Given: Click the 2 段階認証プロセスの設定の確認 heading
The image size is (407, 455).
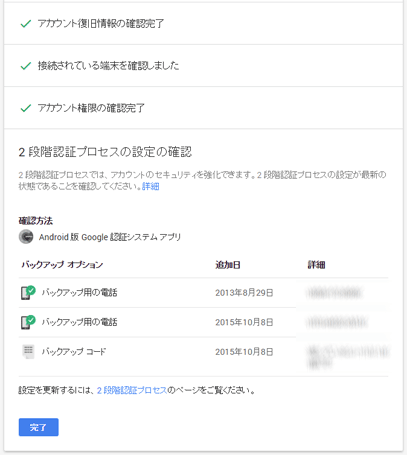Looking at the screenshot, I should coord(105,152).
